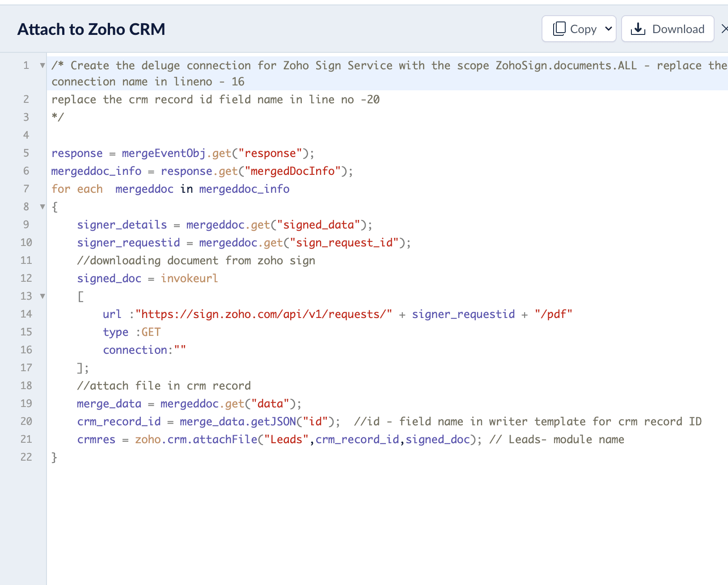Click the "mergedDocInfo" string on line 6
728x585 pixels.
(293, 171)
